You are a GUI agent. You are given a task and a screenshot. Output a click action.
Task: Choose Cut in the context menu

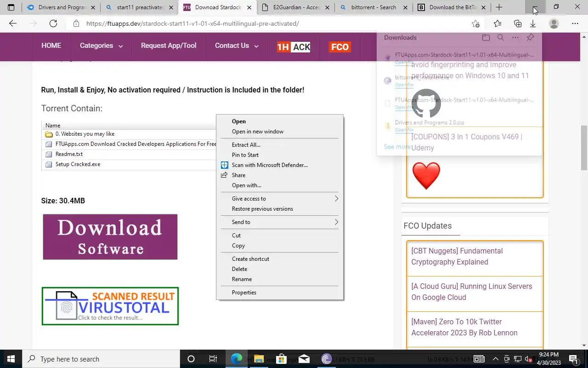tap(280, 236)
